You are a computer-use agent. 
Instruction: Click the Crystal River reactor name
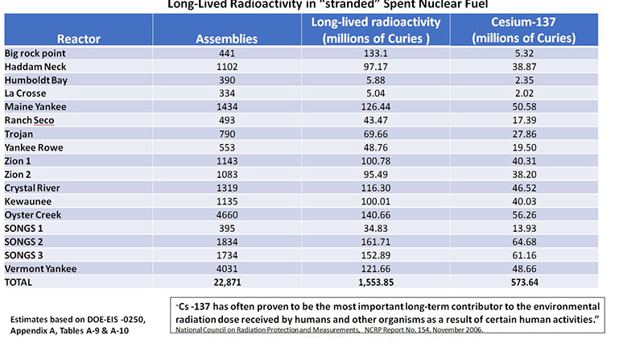point(32,188)
